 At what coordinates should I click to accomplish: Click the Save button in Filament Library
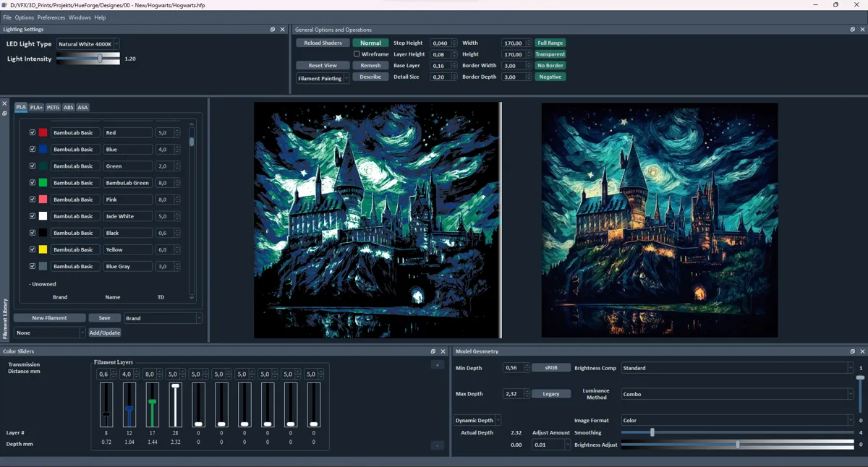[105, 318]
